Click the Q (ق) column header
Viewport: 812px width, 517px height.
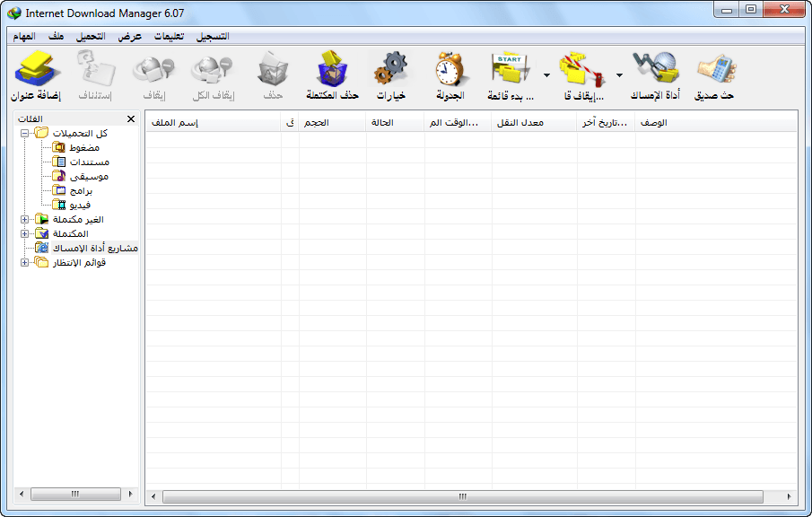click(290, 122)
